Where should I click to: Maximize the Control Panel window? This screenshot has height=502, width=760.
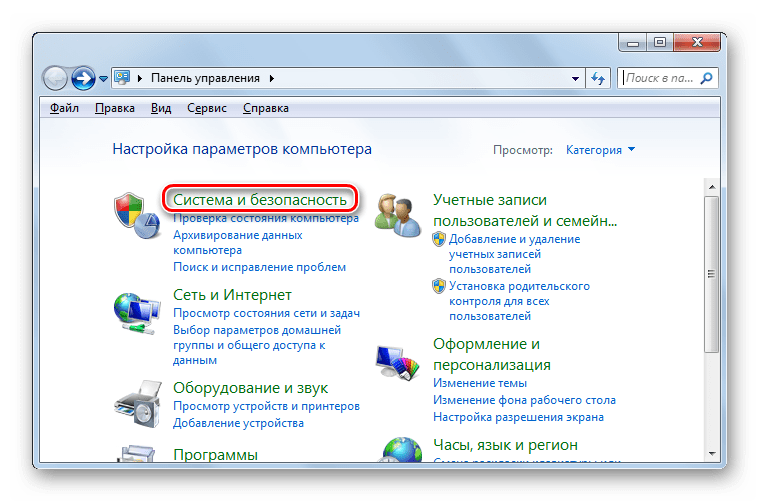[660, 43]
